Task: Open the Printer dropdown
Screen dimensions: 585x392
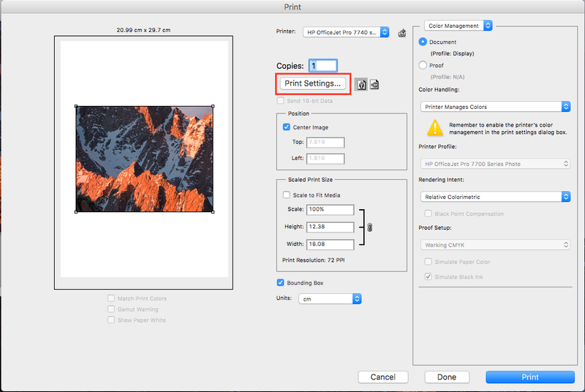Action: (x=346, y=32)
